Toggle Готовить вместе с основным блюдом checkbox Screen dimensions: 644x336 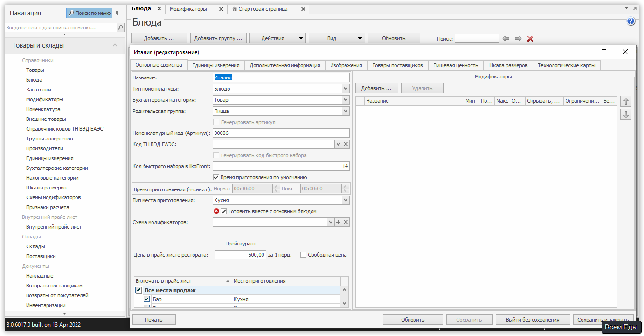[x=224, y=211]
